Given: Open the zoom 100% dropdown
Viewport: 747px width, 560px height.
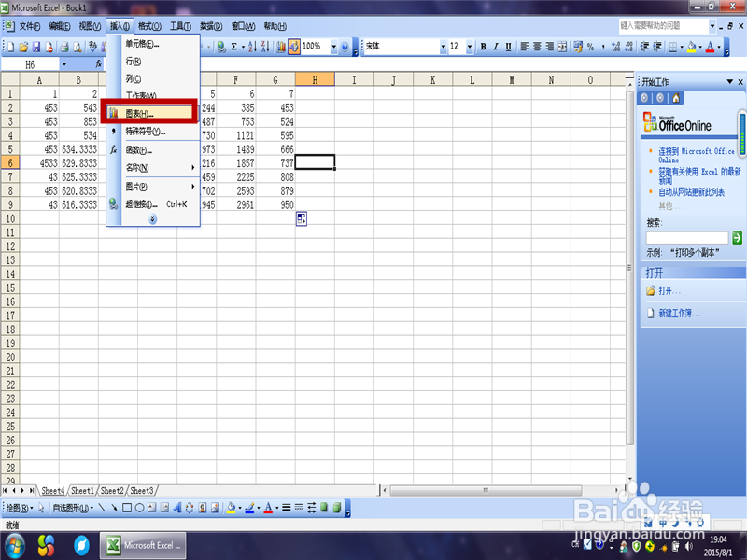Looking at the screenshot, I should [x=334, y=47].
